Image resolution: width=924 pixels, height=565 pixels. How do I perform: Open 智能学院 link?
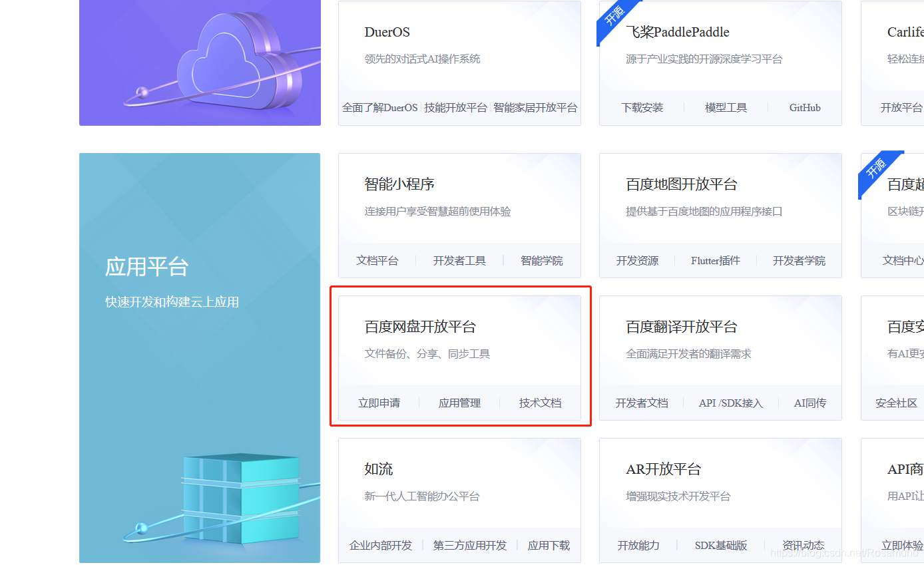tap(542, 261)
